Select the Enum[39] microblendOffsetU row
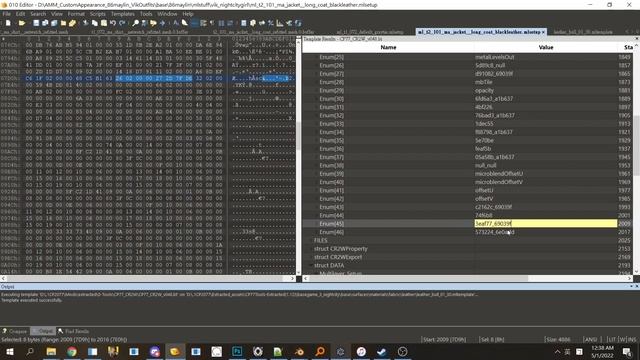The width and height of the screenshot is (640, 360). [469, 174]
